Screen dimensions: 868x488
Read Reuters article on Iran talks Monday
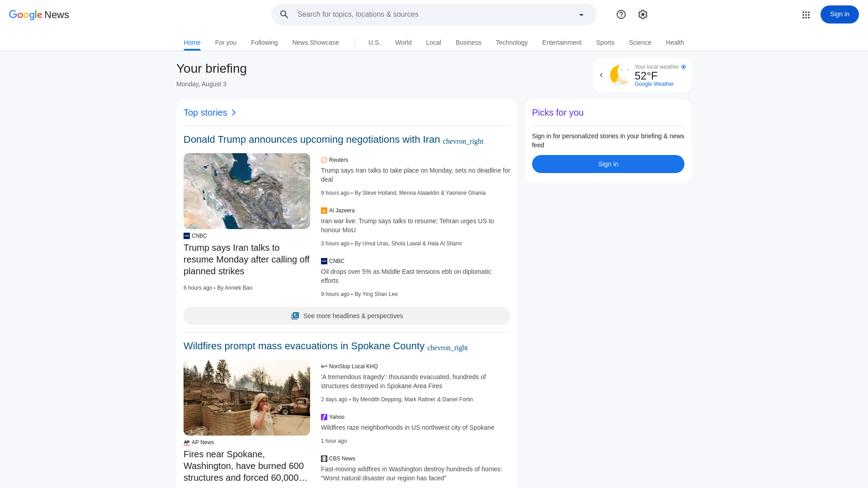[415, 175]
